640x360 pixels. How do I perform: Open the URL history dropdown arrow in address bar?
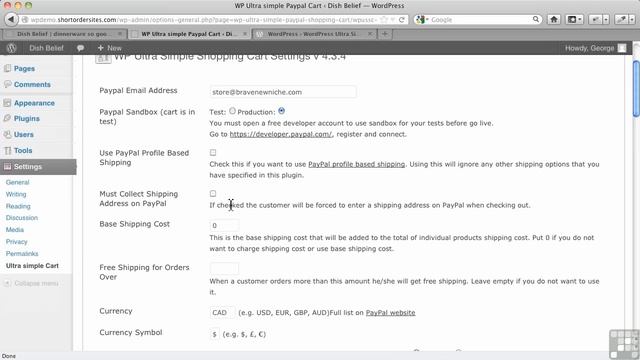[x=392, y=20]
